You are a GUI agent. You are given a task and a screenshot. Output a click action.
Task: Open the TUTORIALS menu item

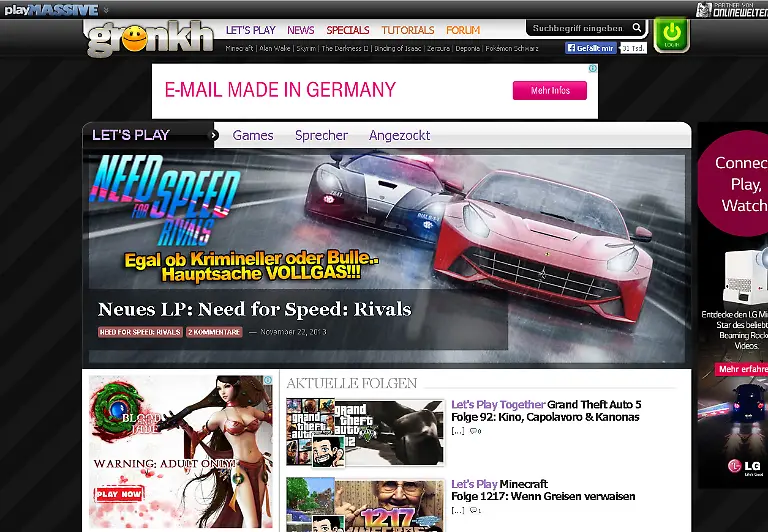407,30
